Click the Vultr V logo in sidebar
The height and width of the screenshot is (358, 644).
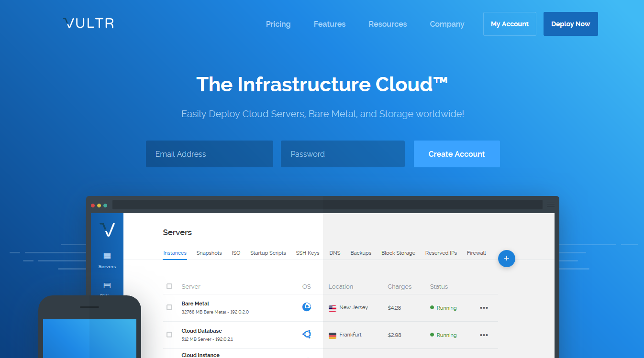(x=107, y=229)
